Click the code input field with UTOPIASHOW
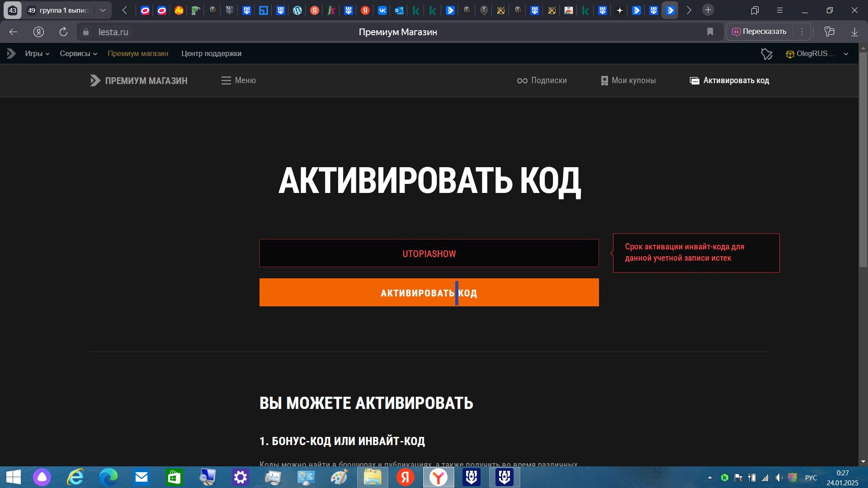The width and height of the screenshot is (868, 488). click(429, 253)
